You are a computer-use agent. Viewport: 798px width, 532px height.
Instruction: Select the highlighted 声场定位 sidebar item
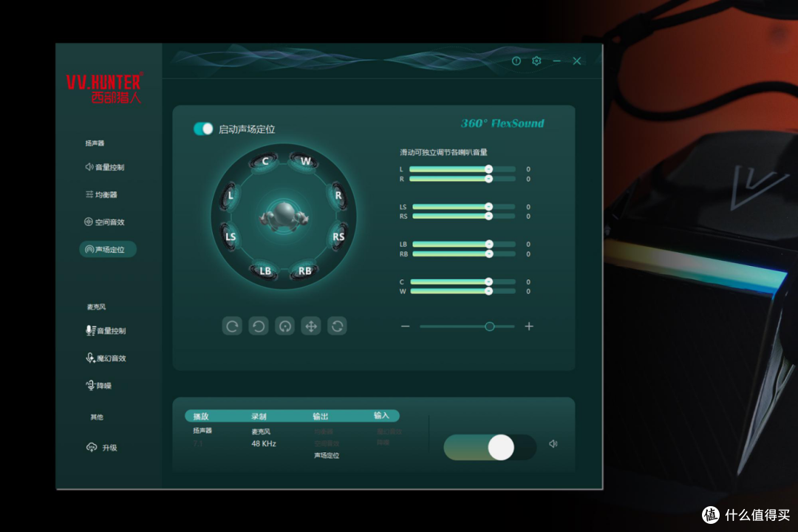(x=108, y=250)
